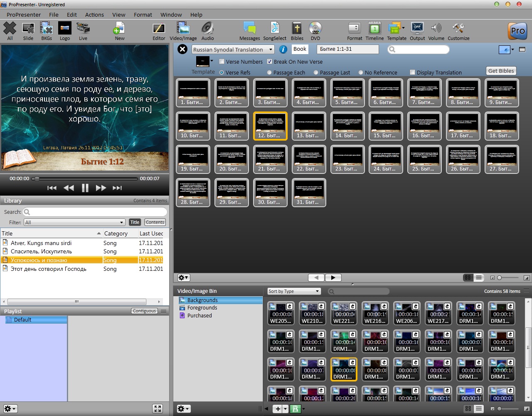Click the Get Bibles button
Viewport: 532px width, 416px height.
(x=501, y=71)
